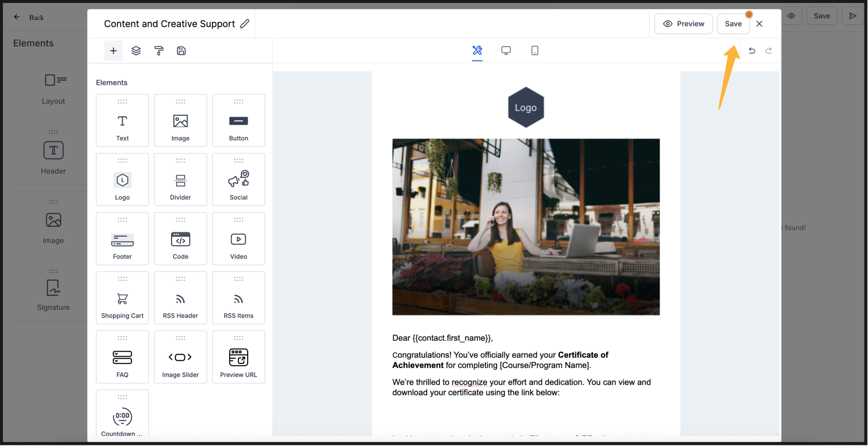This screenshot has height=446, width=868.
Task: Edit template name with pencil icon
Action: [244, 24]
